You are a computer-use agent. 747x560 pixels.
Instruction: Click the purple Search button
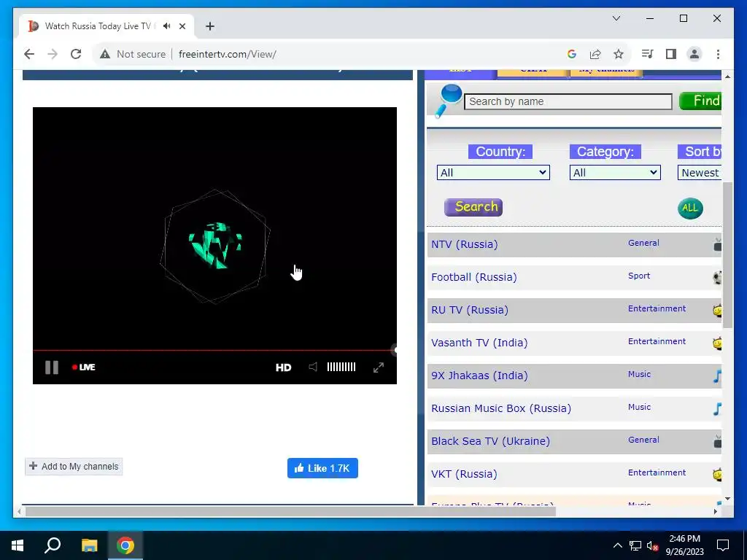(x=473, y=207)
